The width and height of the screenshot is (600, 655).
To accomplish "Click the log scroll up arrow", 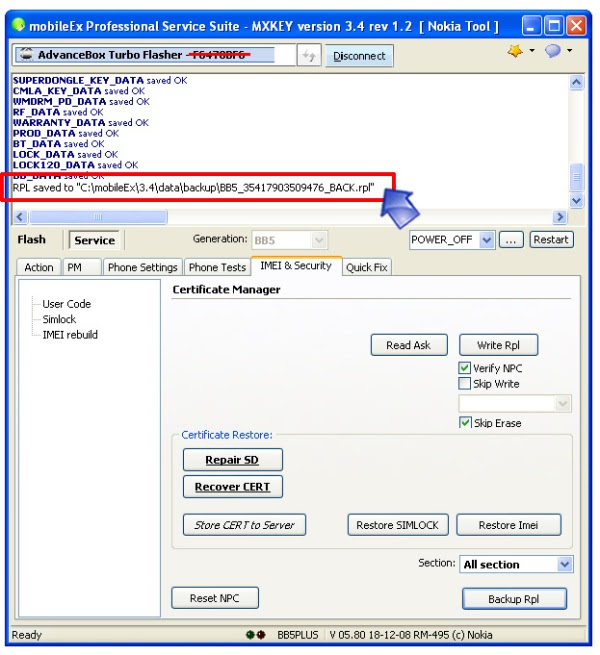I will [577, 82].
